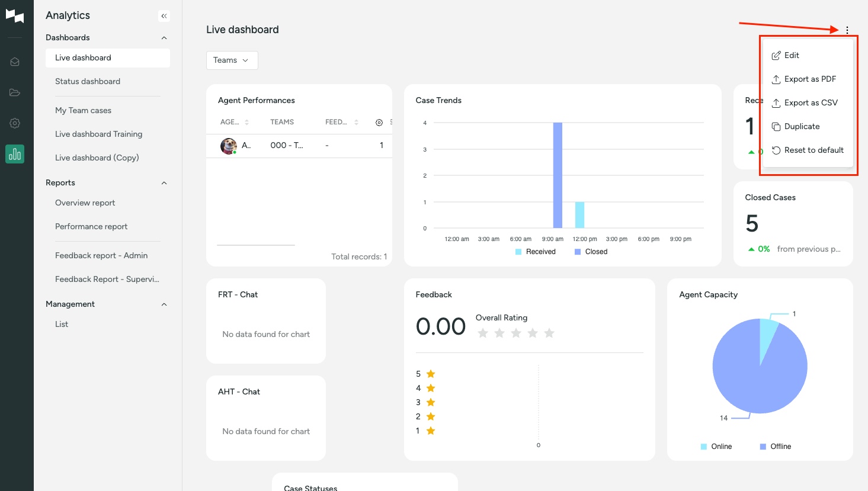Screen dimensions: 868x491
Task: Click the Edit pencil icon in menu
Action: coord(776,56)
